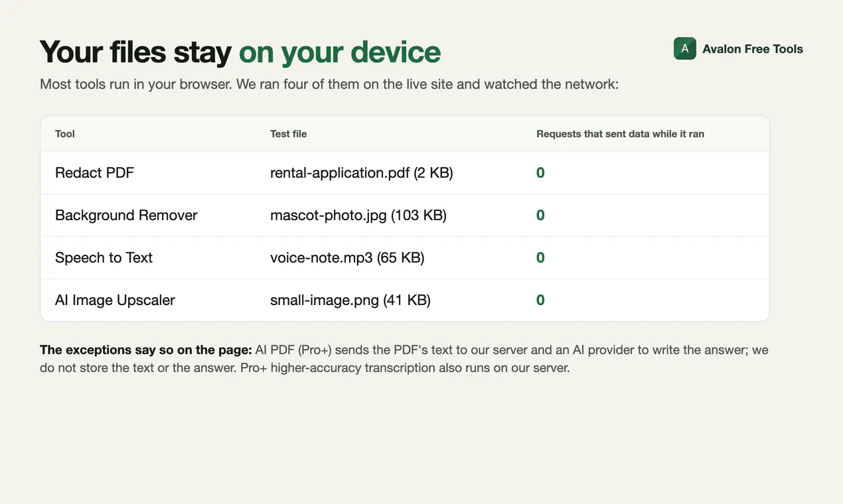
Task: Click the "small-image.png (41 KB)" file cell
Action: tap(350, 300)
